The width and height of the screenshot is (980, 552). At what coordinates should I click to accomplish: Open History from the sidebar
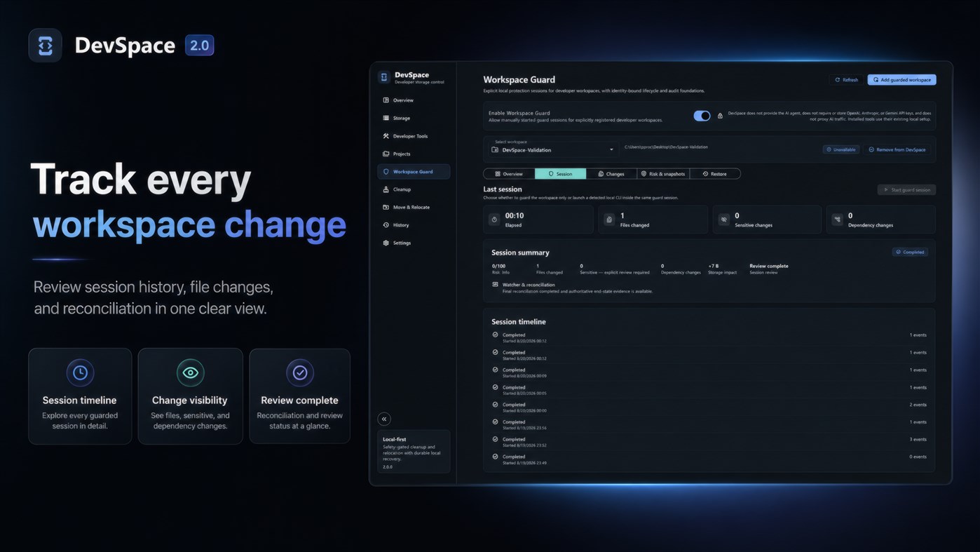point(414,225)
